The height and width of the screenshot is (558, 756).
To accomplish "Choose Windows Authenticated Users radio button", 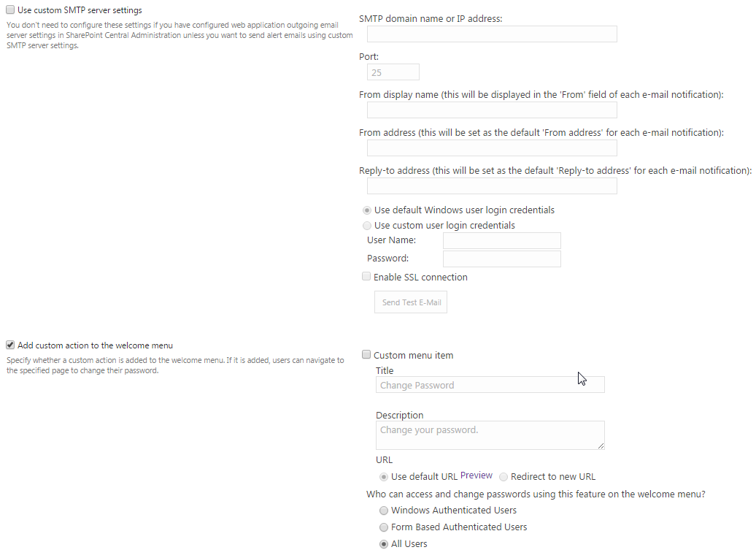I will click(x=384, y=511).
